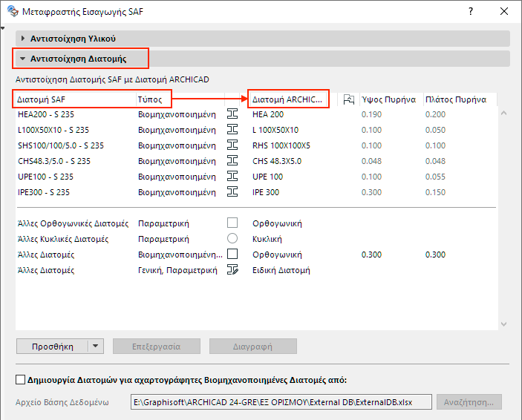Image resolution: width=522 pixels, height=420 pixels.
Task: Select the SHS100/100/5.0 - S 235 row
Action: [x=257, y=145]
